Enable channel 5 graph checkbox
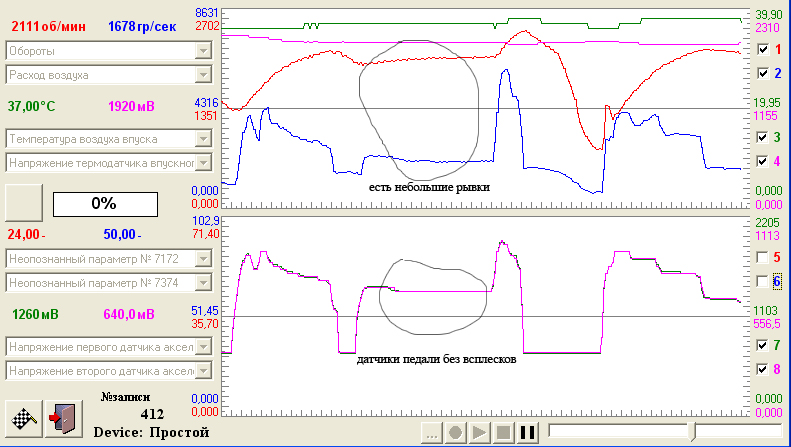The height and width of the screenshot is (447, 791). (763, 257)
